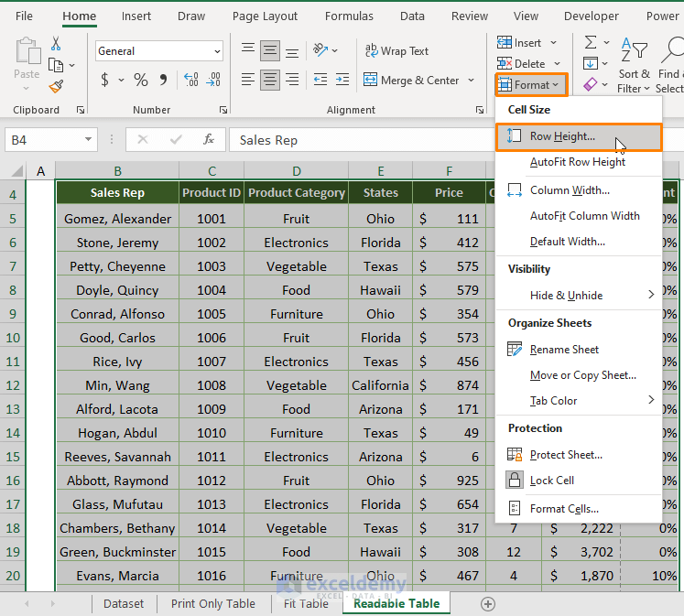Apply Percent Style number format
The width and height of the screenshot is (684, 616).
point(141,81)
